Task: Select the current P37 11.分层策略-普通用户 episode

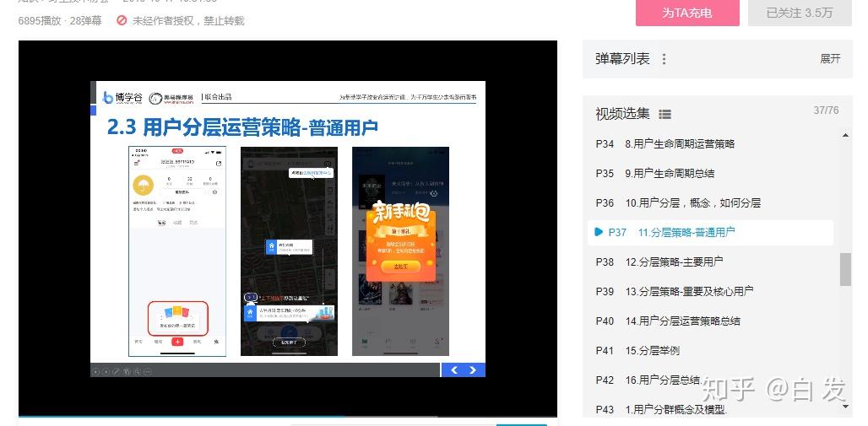Action: [x=711, y=232]
